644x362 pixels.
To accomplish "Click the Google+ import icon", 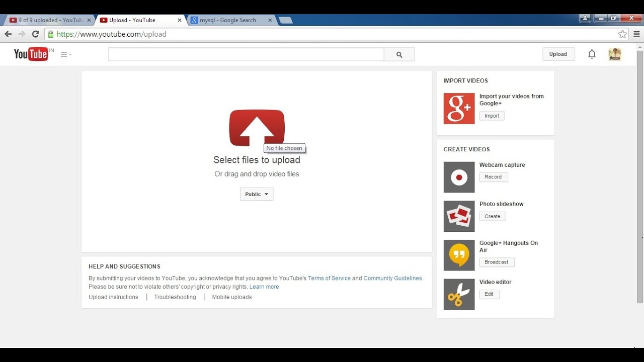I will pos(459,108).
